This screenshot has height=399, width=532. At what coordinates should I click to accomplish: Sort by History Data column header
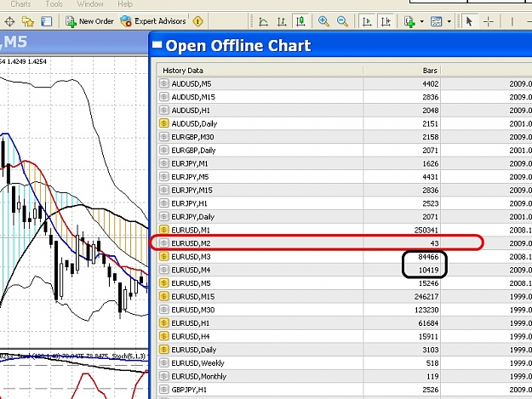click(x=260, y=71)
